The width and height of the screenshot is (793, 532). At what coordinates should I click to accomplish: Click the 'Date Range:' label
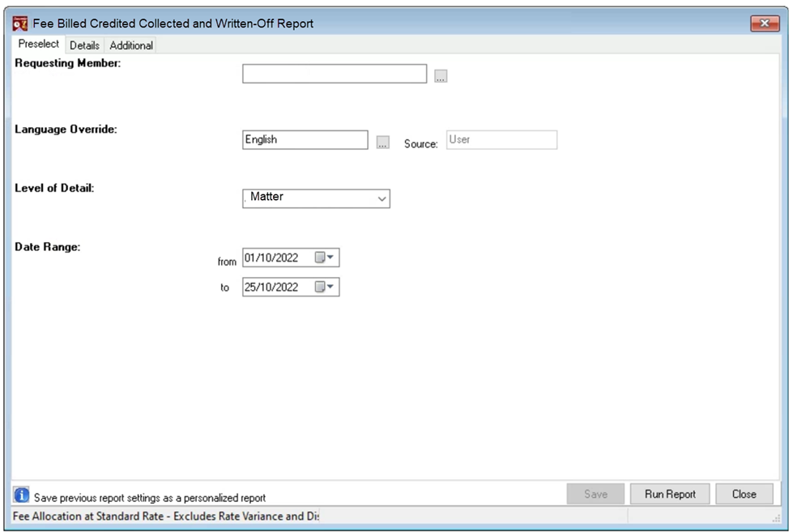pos(48,247)
